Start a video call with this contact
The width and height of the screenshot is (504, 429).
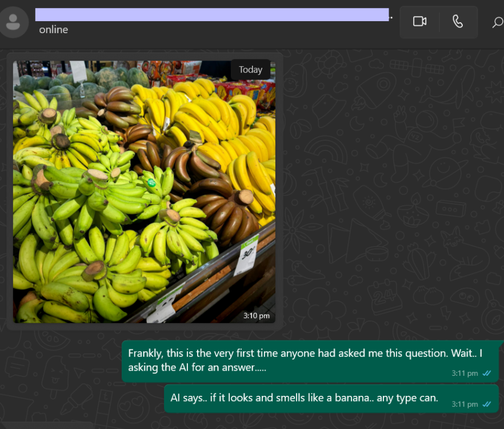tap(419, 22)
